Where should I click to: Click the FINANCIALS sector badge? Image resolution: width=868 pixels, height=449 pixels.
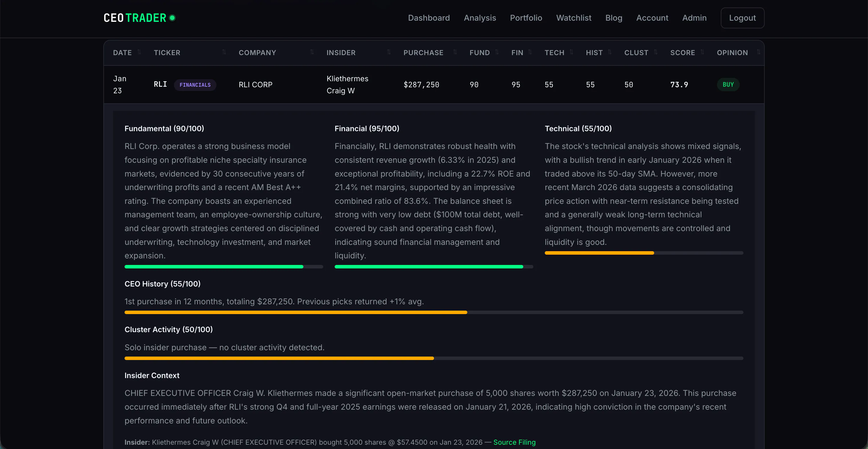(x=195, y=85)
